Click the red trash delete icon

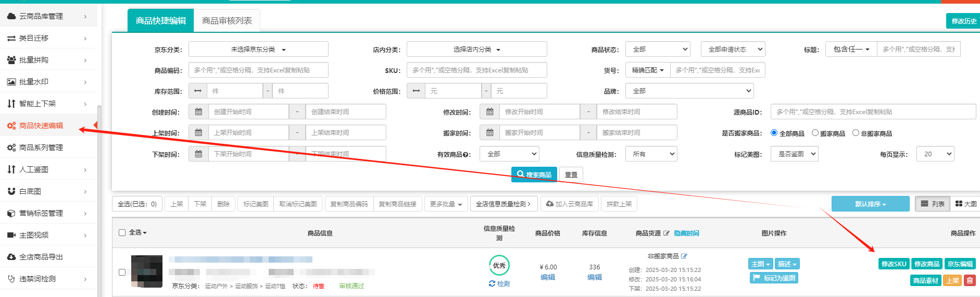(x=970, y=280)
